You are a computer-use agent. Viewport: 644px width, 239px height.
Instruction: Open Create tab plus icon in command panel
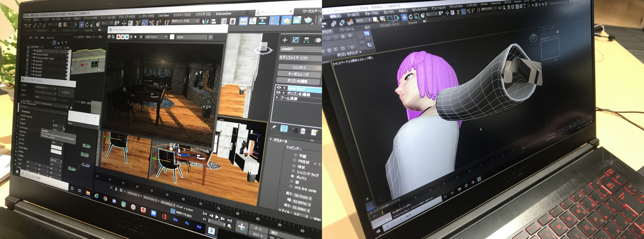(x=285, y=40)
